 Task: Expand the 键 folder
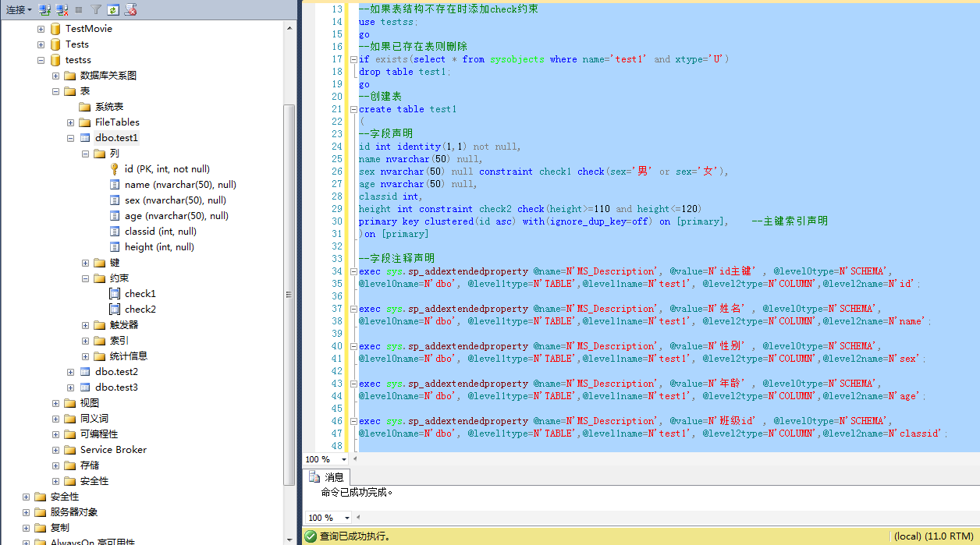tap(86, 263)
